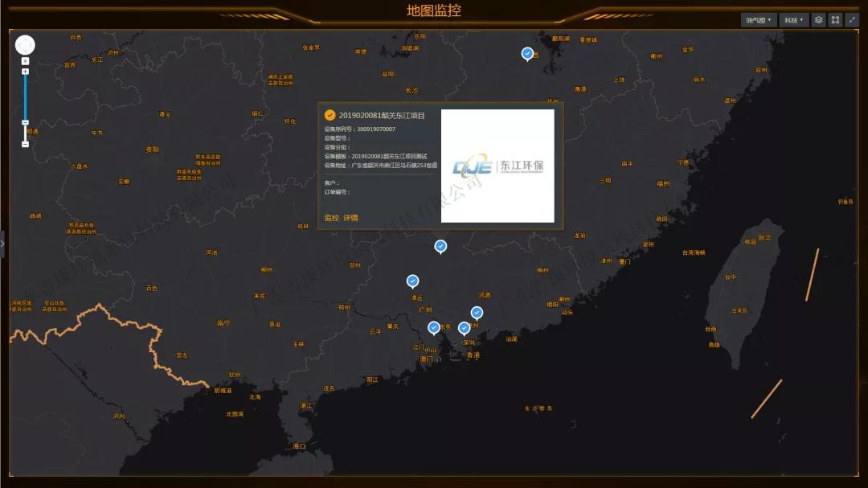Open the 油气烟 dropdown in top bar

point(759,20)
